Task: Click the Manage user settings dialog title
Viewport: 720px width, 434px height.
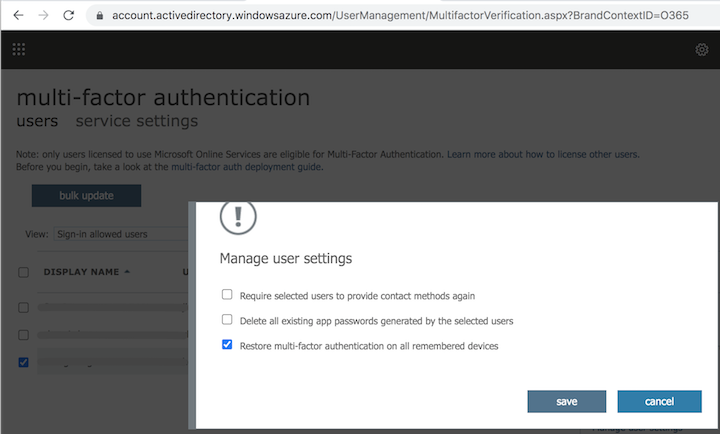Action: click(x=286, y=259)
